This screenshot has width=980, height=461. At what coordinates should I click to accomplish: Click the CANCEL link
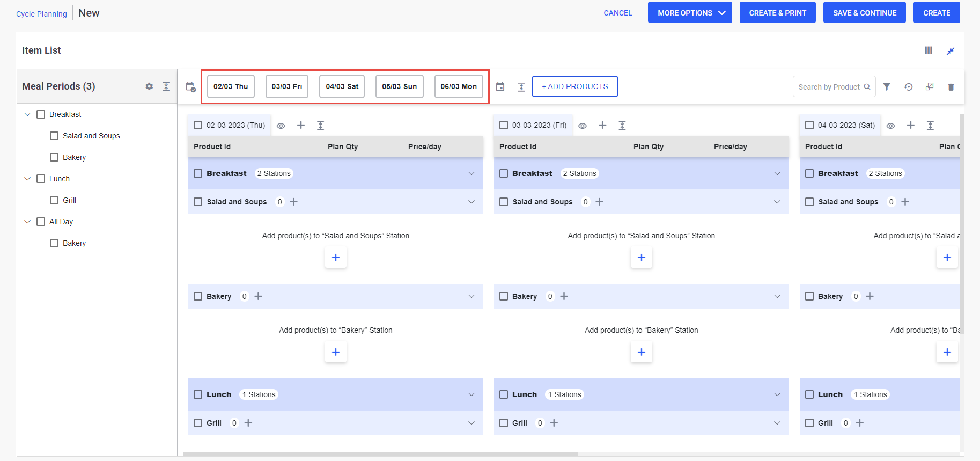pyautogui.click(x=618, y=13)
